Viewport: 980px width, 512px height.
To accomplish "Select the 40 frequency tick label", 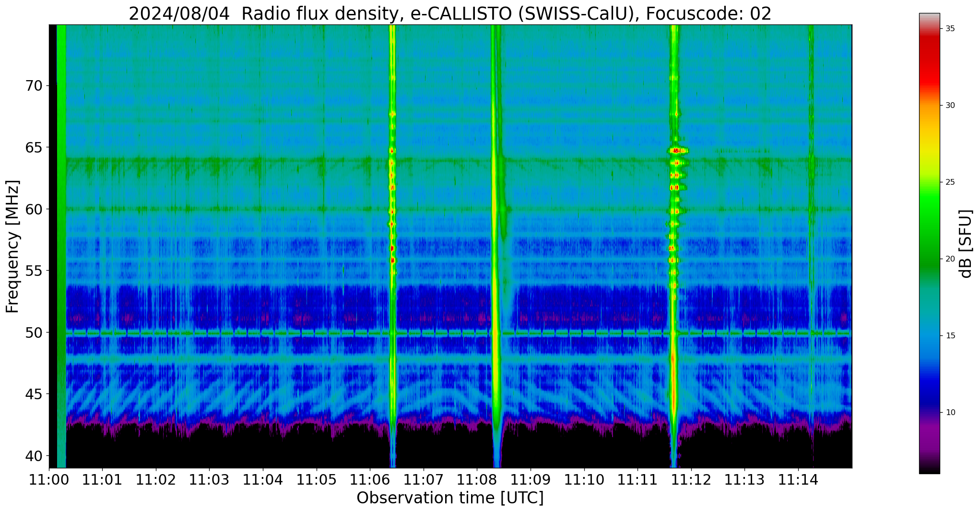I will [34, 455].
